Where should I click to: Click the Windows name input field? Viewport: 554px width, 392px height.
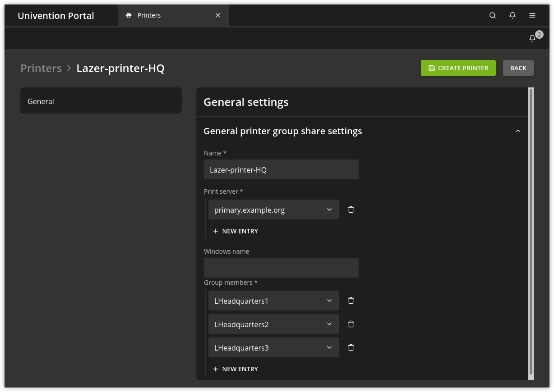(281, 268)
